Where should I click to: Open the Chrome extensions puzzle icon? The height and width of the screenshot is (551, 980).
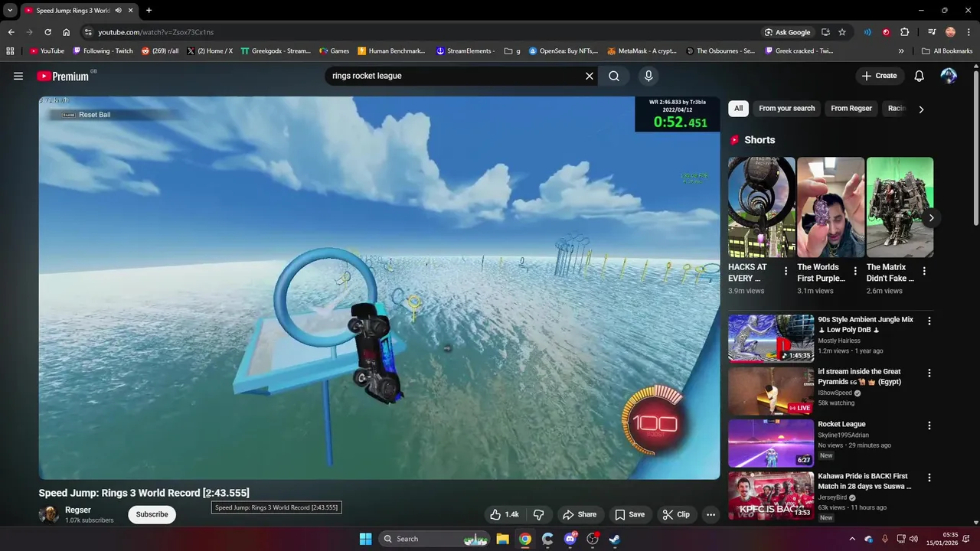tap(904, 32)
